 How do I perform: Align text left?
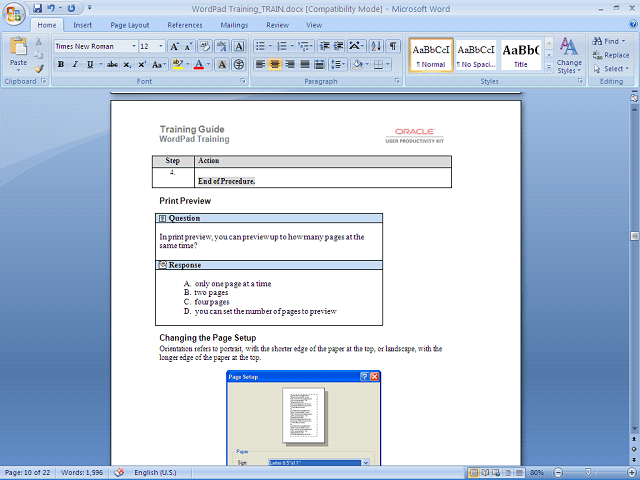point(260,64)
